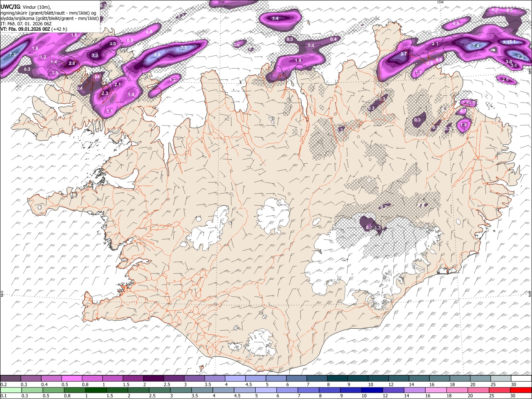The width and height of the screenshot is (532, 399).
Task: Click the 2.9 snowfall value on the map
Action: [x=72, y=63]
